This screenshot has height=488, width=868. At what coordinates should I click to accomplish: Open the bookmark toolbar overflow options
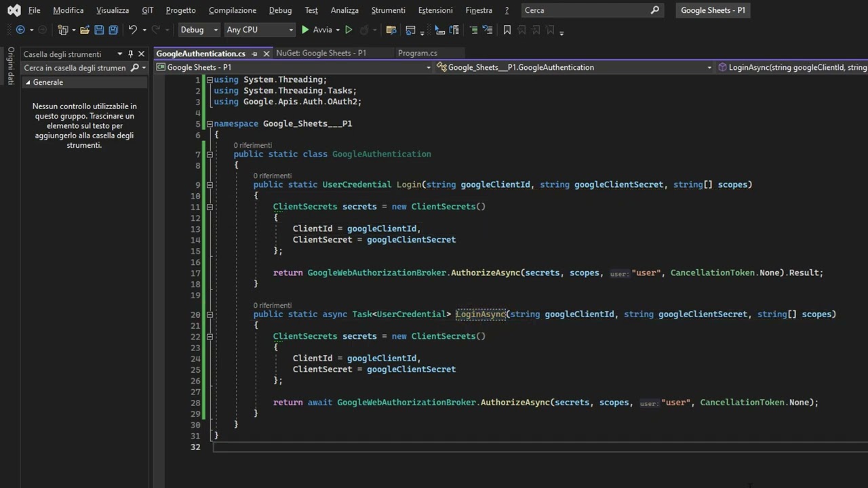562,31
